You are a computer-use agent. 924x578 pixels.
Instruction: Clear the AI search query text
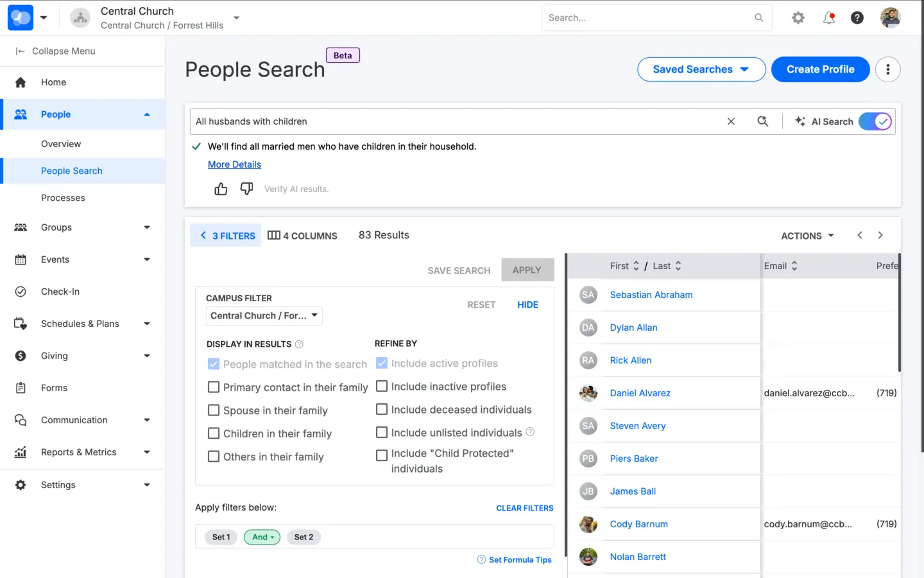tap(731, 121)
